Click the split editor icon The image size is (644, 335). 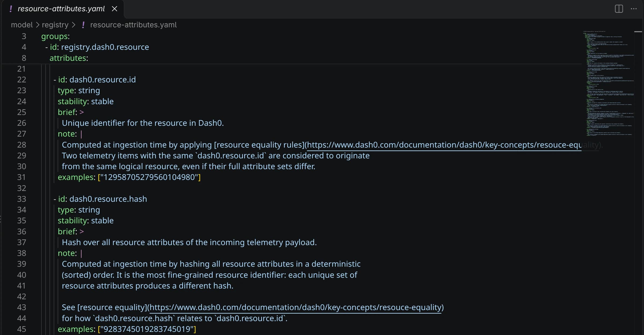[x=619, y=9]
